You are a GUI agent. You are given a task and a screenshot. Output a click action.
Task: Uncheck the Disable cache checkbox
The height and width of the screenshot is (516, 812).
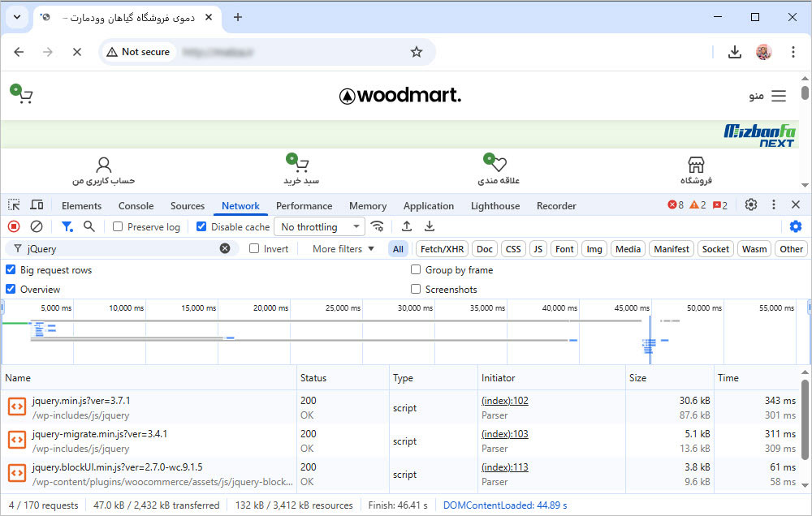tap(202, 227)
